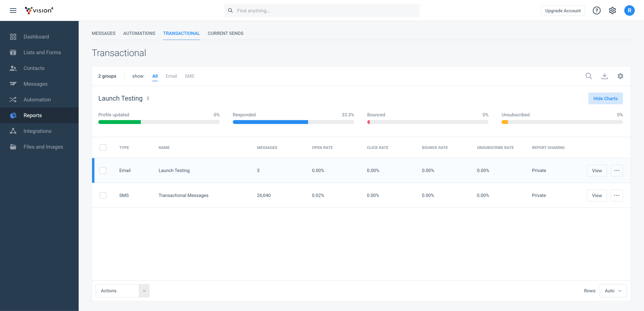View the Transactional Messages report
The width and height of the screenshot is (644, 311).
coord(597,195)
